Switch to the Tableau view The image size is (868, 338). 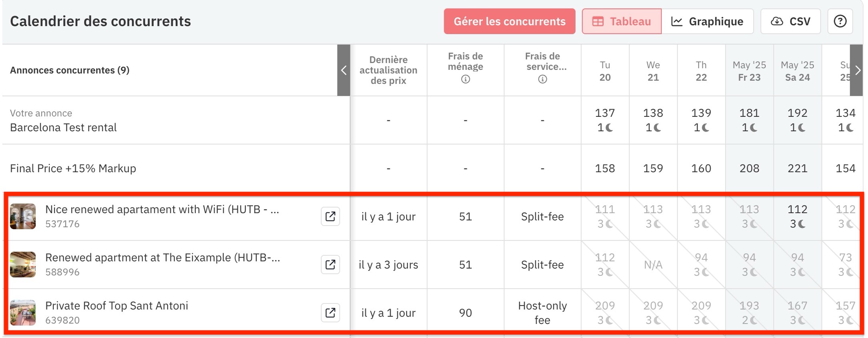[622, 21]
